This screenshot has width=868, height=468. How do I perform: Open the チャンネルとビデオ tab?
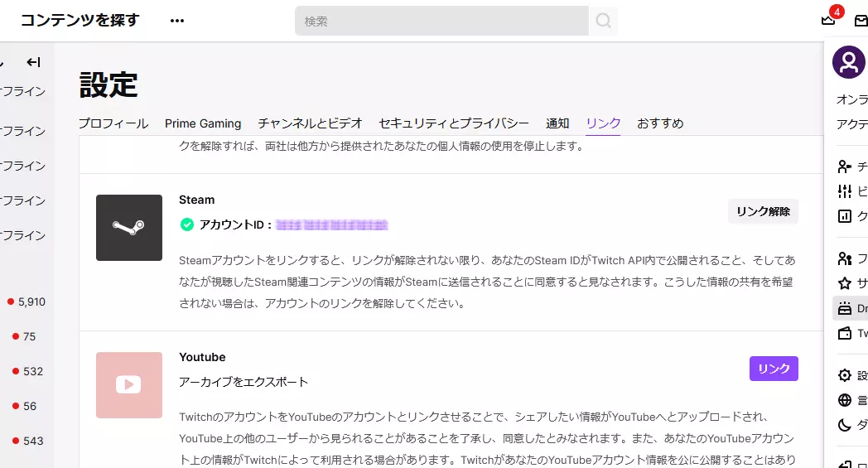[x=310, y=123]
